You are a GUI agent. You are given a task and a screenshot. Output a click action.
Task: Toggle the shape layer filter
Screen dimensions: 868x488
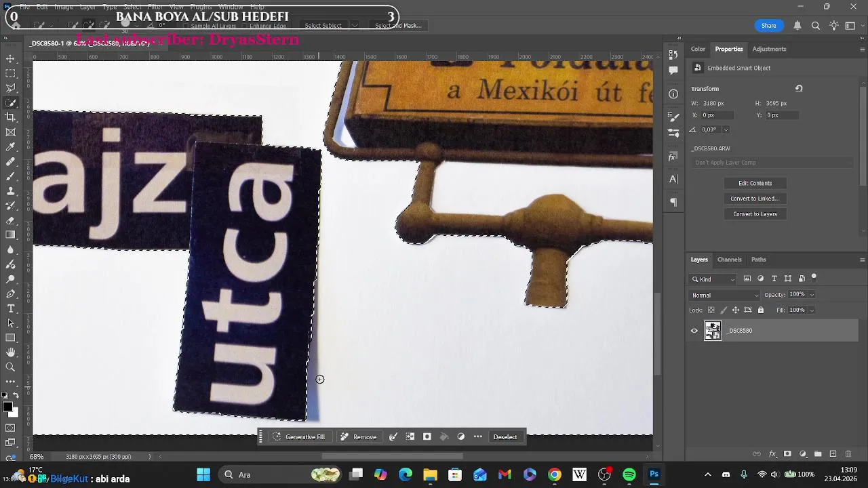tap(788, 279)
